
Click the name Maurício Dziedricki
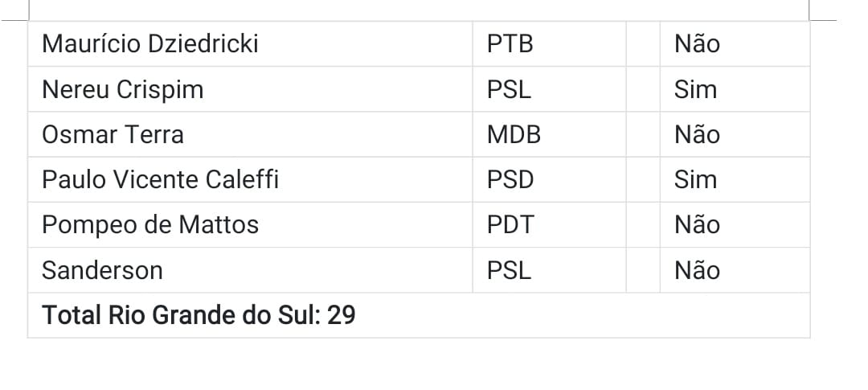(x=150, y=43)
